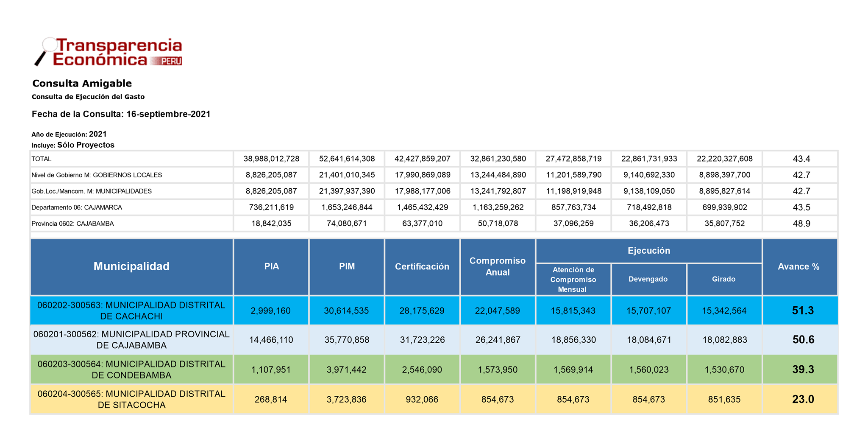Select Atención de Compromiso Mensual header
This screenshot has width=868, height=445.
tap(573, 279)
